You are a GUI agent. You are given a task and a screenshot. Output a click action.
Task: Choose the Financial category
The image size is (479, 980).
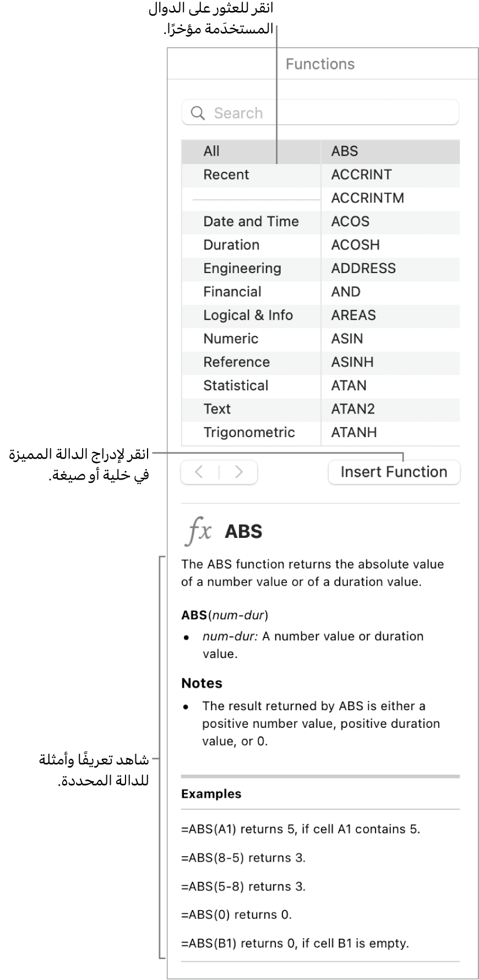[x=232, y=292]
